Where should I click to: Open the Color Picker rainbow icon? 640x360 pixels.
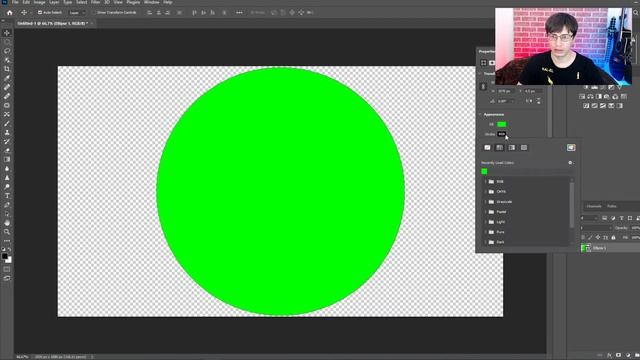tap(571, 148)
